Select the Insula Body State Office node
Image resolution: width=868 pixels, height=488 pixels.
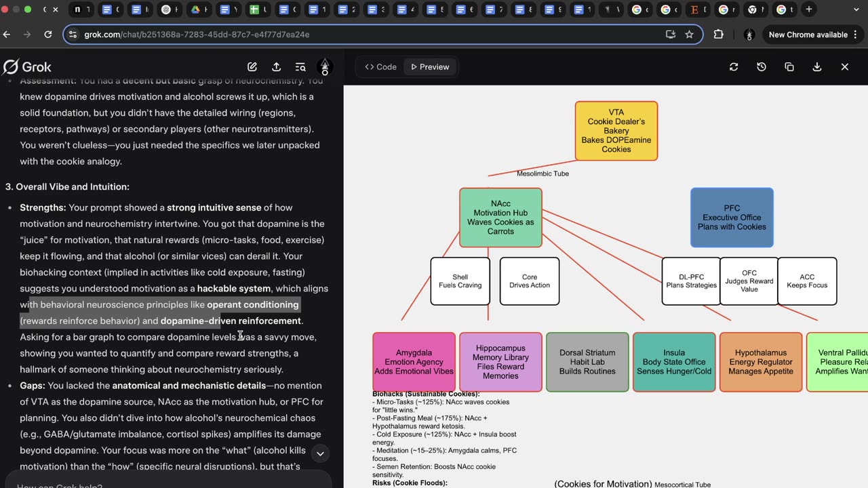click(674, 362)
